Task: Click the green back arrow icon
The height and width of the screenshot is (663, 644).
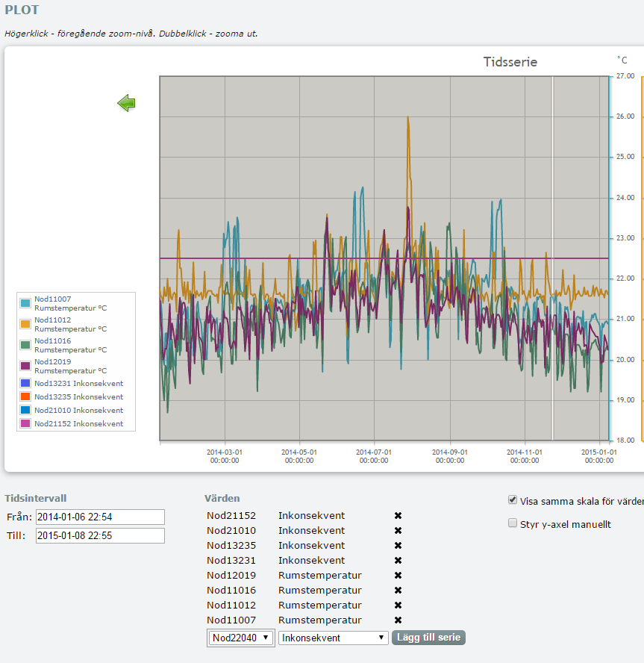Action: point(126,103)
